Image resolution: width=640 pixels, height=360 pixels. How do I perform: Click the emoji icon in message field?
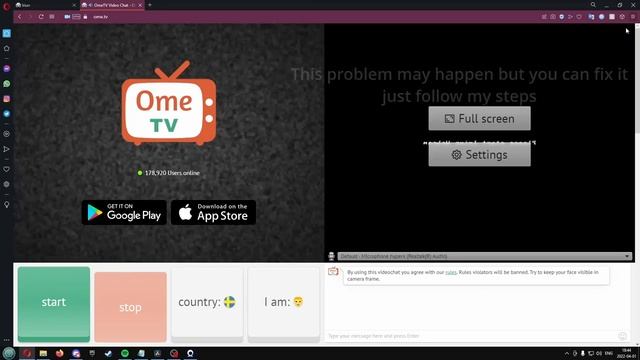(622, 336)
